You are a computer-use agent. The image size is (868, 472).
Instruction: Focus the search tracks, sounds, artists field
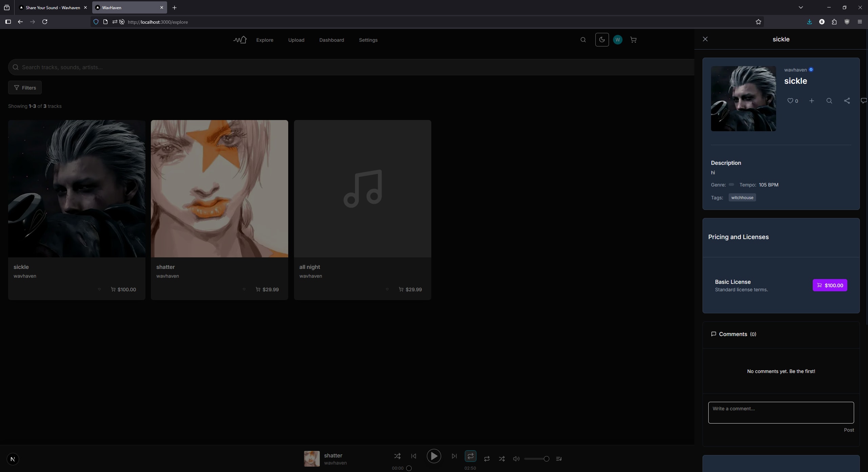pos(351,67)
